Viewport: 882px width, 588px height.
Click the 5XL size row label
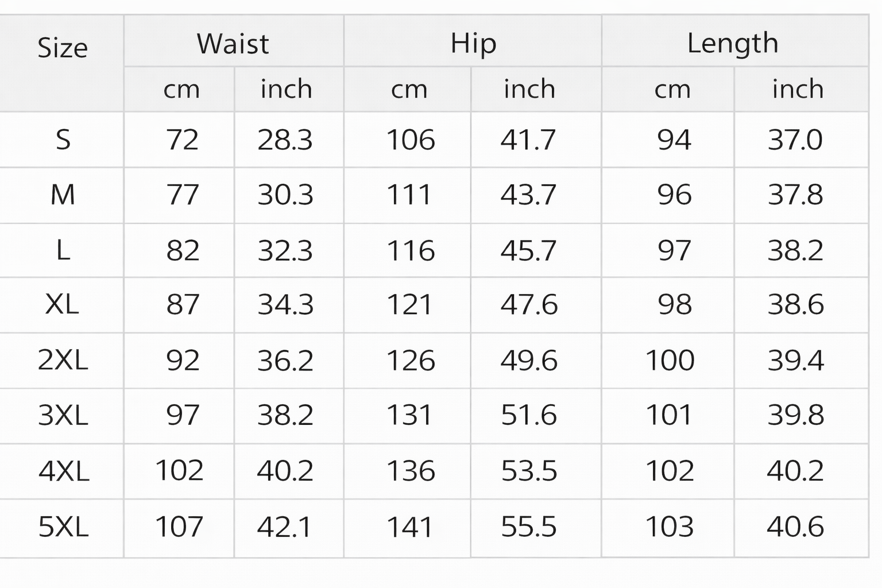(x=63, y=527)
